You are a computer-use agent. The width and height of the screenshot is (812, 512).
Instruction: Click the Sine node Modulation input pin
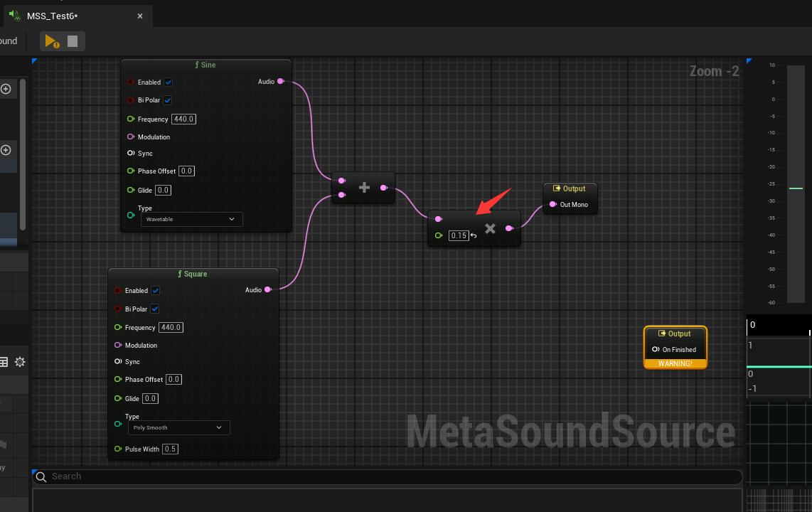[131, 137]
